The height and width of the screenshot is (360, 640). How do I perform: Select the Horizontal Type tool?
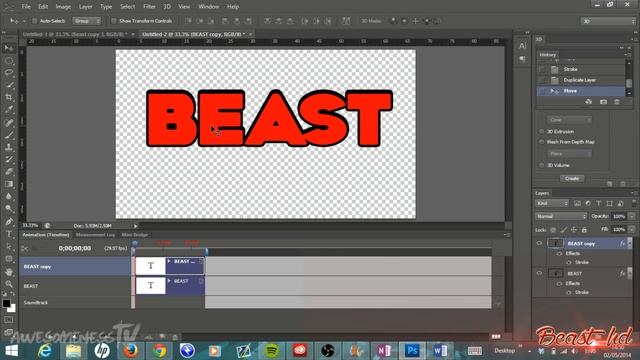pyautogui.click(x=9, y=234)
